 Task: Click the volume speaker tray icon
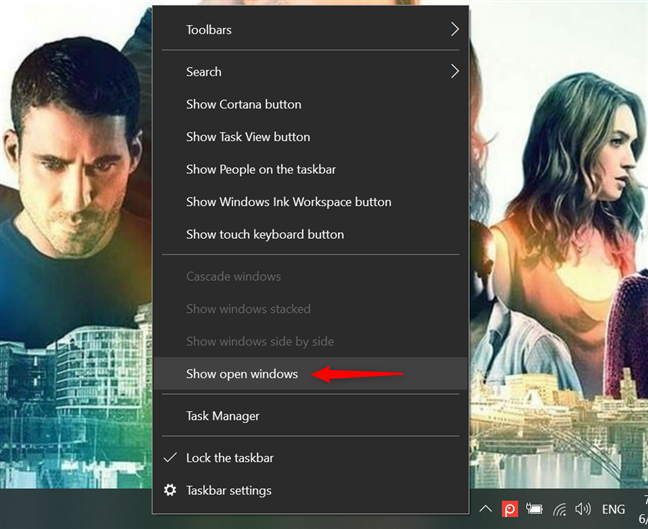(582, 508)
